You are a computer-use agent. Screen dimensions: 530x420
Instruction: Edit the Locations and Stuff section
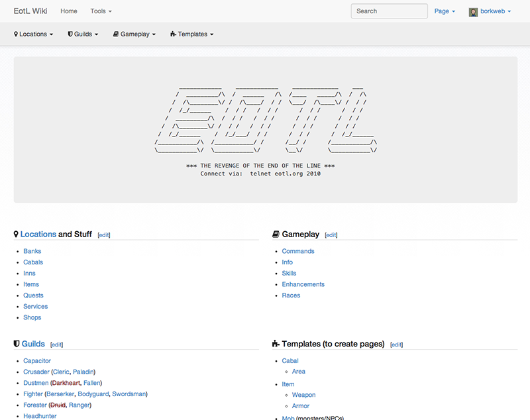[x=104, y=235]
